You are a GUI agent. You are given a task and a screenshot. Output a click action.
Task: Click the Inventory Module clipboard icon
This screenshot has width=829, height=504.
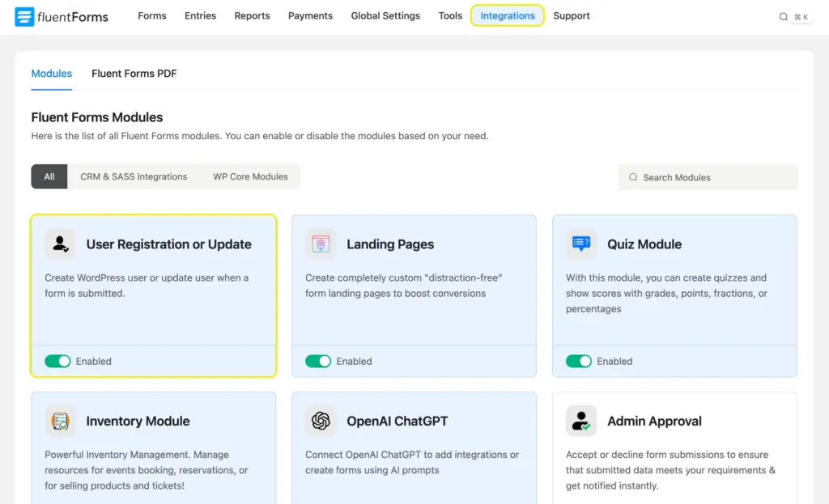click(59, 421)
